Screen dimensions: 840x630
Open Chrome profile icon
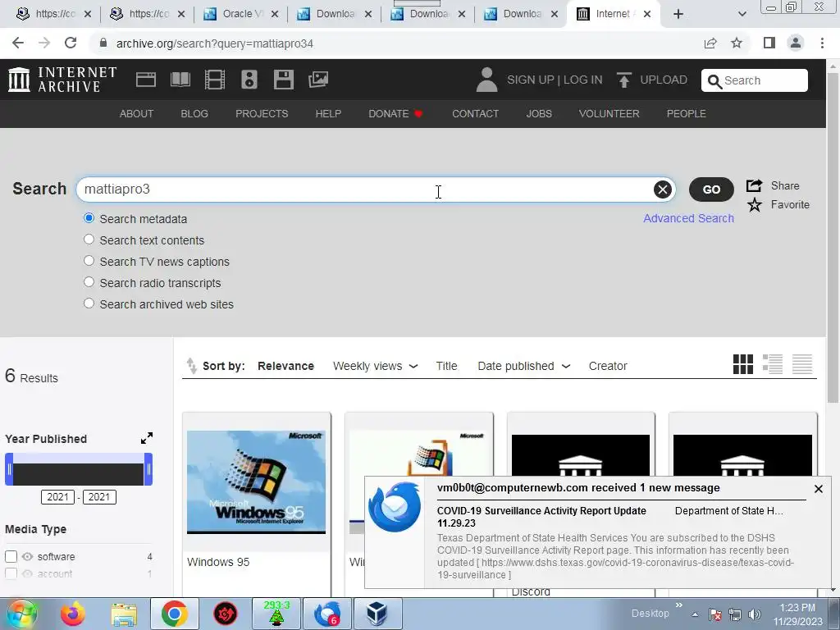[796, 43]
